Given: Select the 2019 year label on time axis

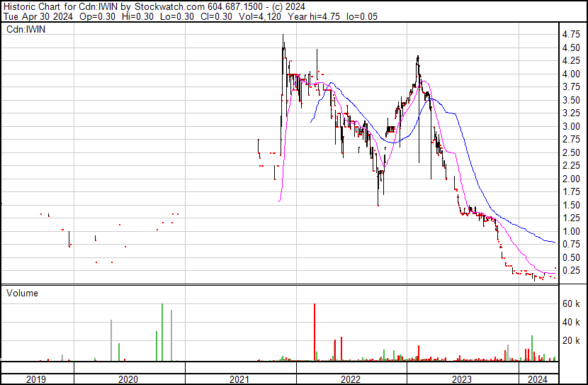Looking at the screenshot, I should tap(36, 379).
